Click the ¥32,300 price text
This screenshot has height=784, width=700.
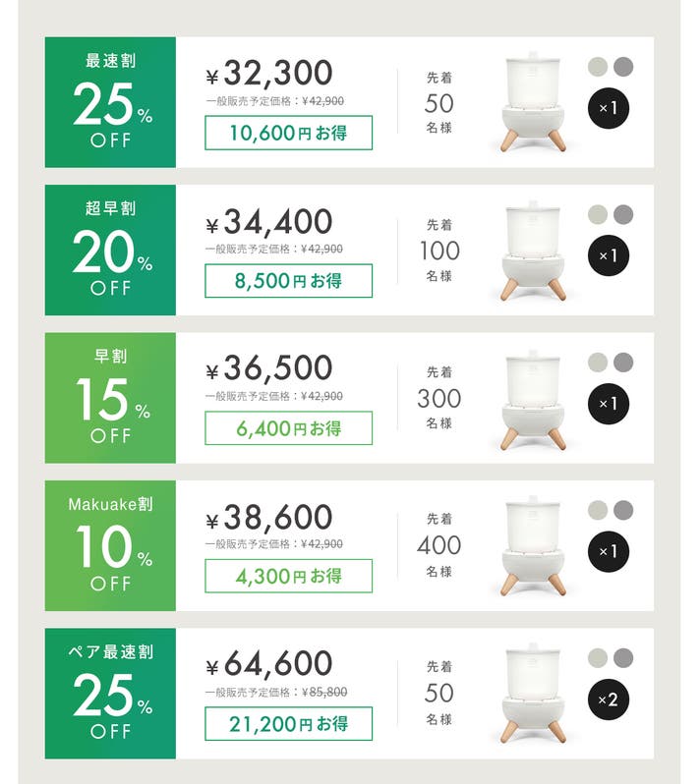click(270, 73)
